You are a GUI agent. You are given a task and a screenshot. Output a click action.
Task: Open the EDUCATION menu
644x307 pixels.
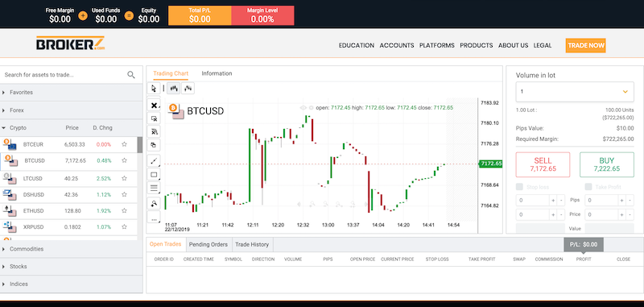click(357, 46)
